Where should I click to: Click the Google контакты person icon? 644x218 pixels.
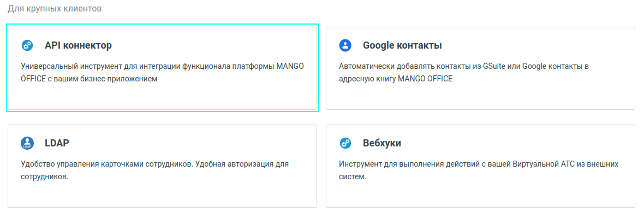(345, 45)
